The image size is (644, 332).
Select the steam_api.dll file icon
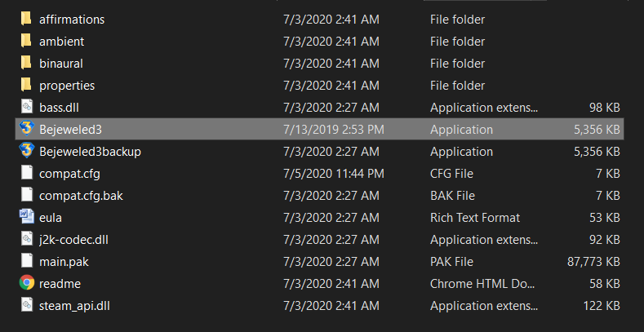click(x=26, y=305)
